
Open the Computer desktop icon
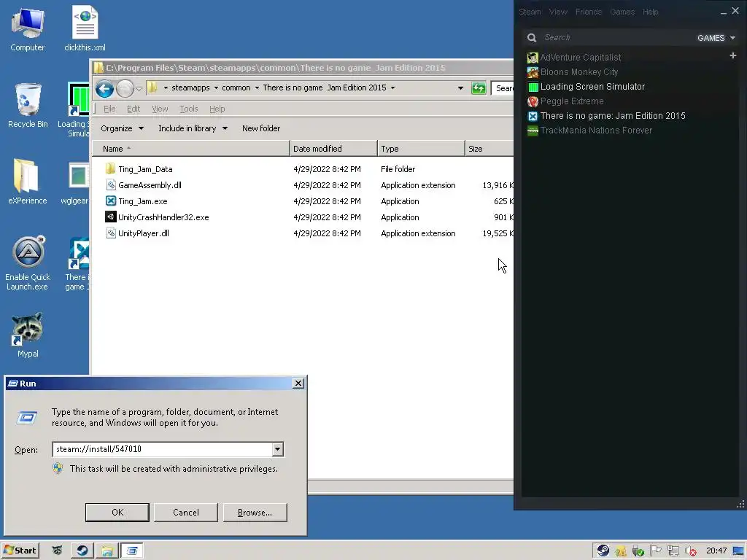pyautogui.click(x=28, y=29)
